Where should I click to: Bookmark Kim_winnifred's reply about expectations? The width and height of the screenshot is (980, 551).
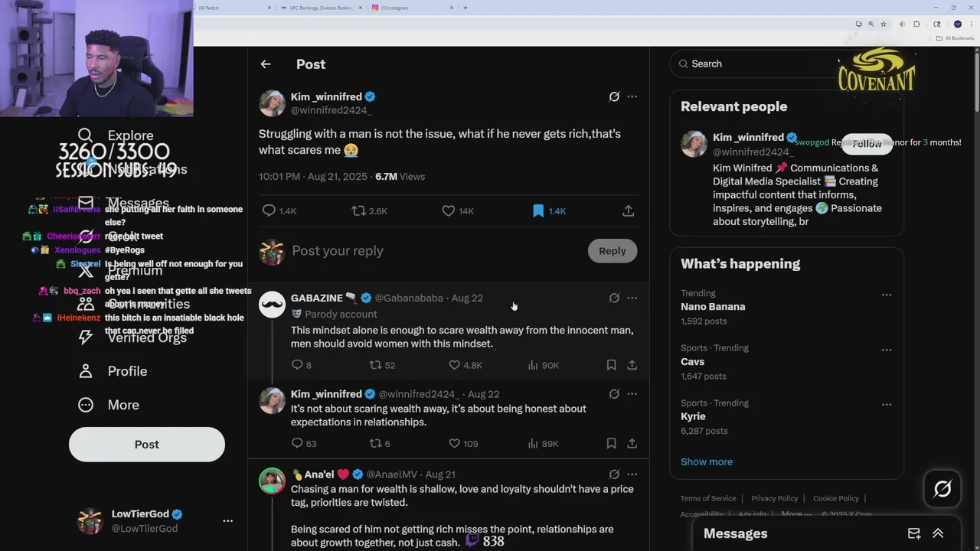point(611,443)
